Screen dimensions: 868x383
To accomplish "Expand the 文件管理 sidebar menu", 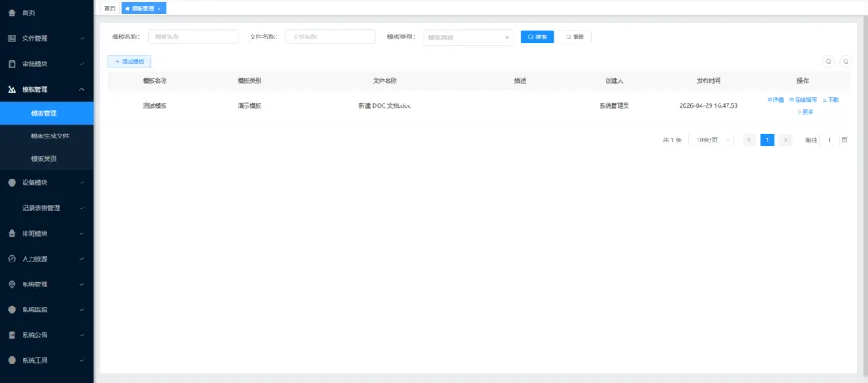I will tap(47, 39).
